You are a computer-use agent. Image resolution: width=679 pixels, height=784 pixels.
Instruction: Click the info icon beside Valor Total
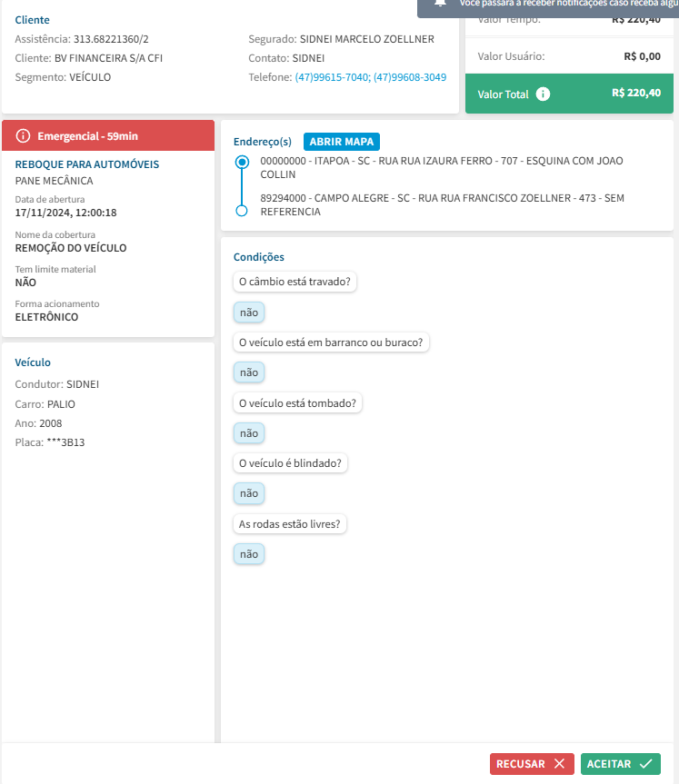543,94
